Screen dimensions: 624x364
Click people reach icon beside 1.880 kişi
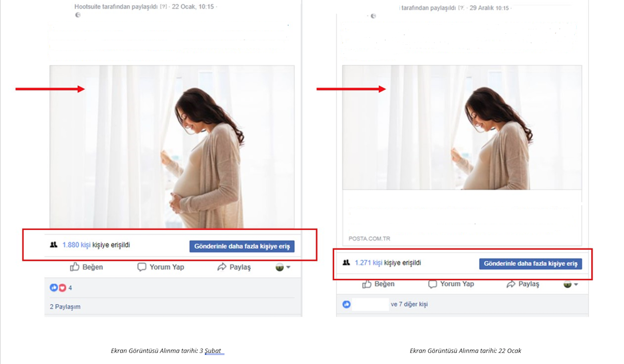(54, 245)
